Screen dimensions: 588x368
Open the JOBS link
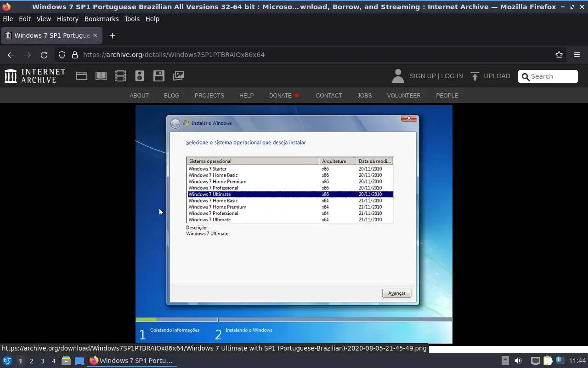pyautogui.click(x=364, y=96)
